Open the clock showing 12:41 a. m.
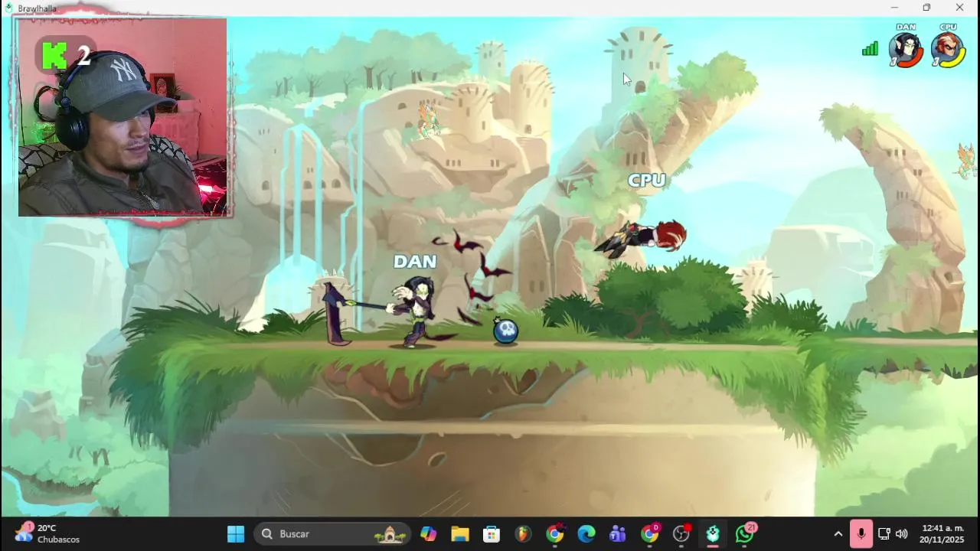Viewport: 980px width, 551px height. (942, 533)
